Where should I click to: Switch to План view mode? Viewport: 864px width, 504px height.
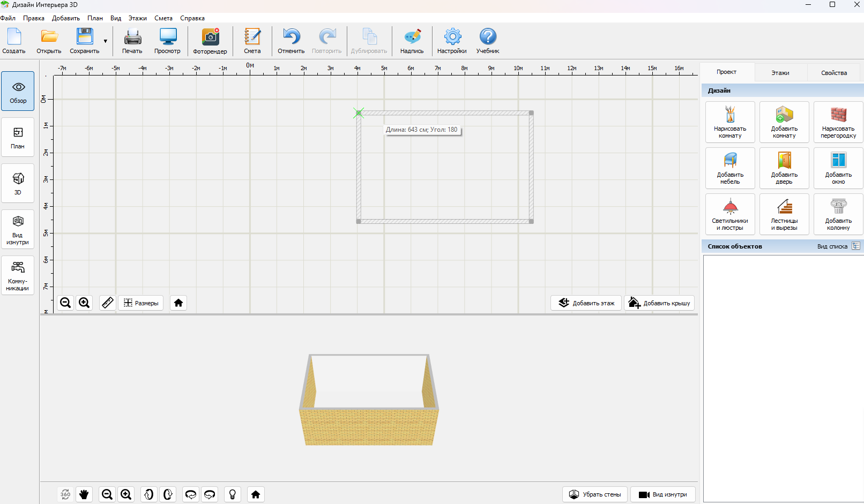(x=18, y=137)
